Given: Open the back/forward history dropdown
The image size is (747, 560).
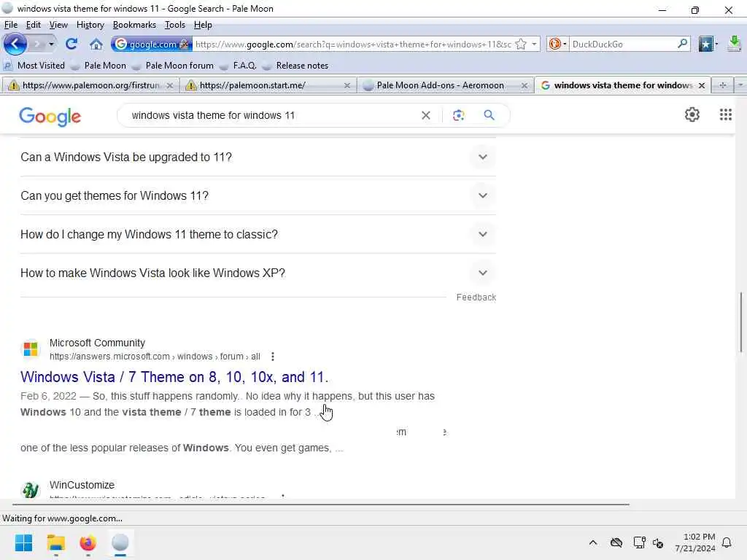Looking at the screenshot, I should coord(51,44).
